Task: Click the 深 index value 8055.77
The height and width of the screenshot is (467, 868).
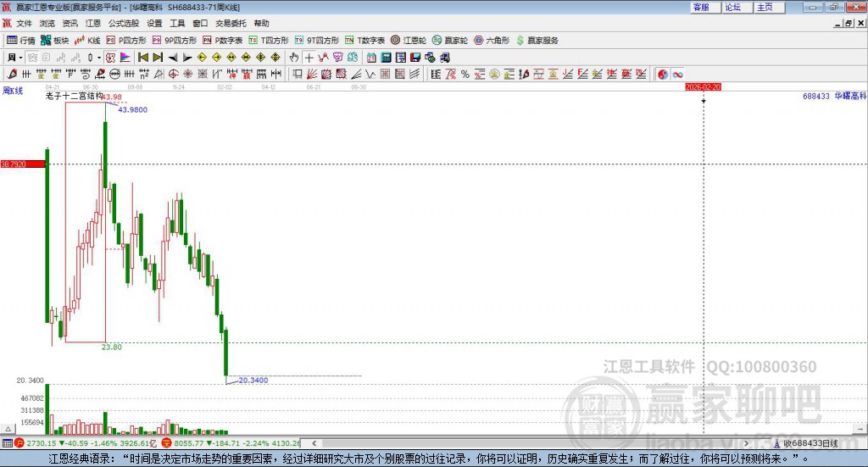Action: (189, 443)
